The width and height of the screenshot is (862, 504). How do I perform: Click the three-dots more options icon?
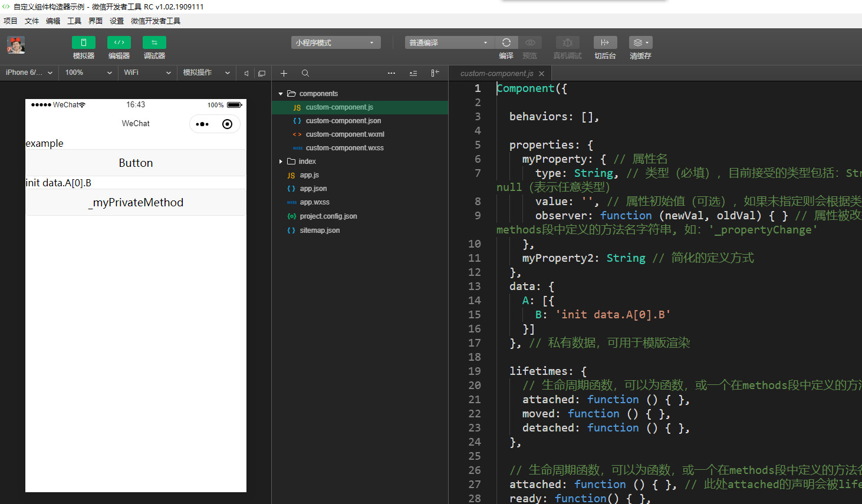391,73
